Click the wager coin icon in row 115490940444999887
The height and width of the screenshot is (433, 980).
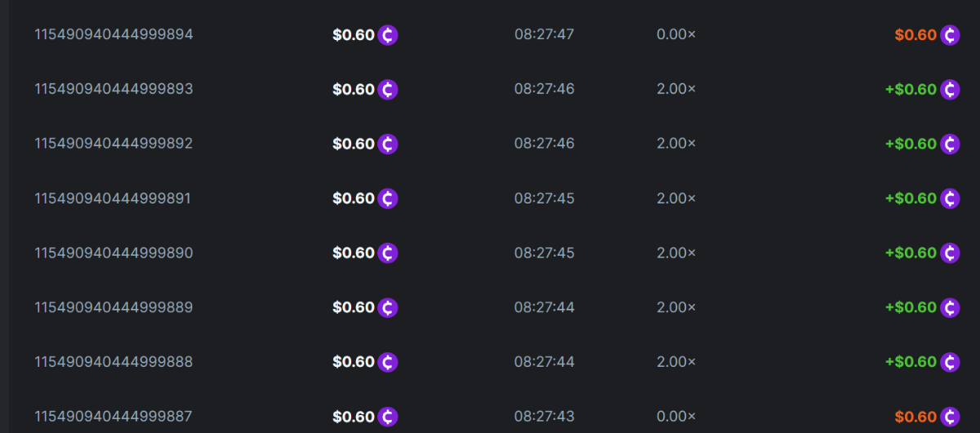pyautogui.click(x=388, y=417)
